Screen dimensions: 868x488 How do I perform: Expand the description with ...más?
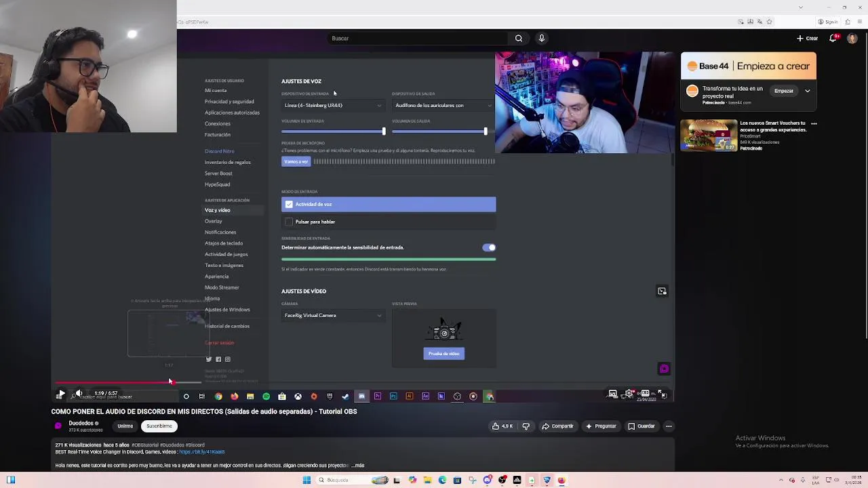(357, 466)
